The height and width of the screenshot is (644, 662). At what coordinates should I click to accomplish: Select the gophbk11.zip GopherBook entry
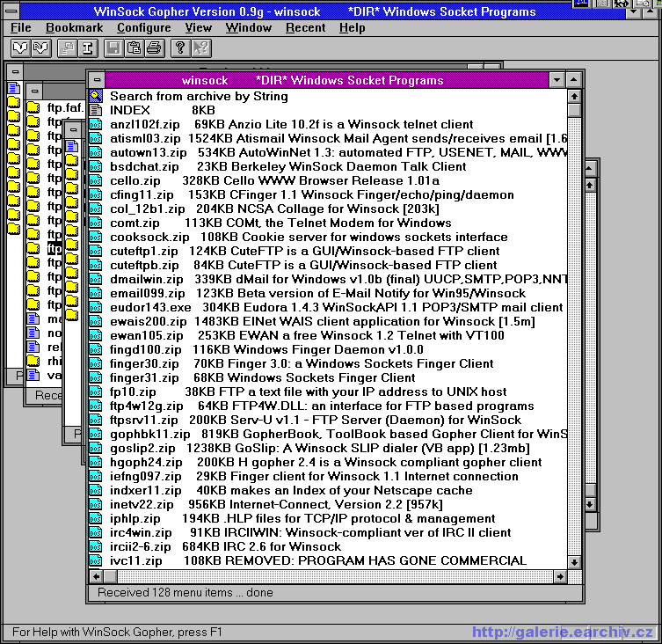(x=338, y=434)
